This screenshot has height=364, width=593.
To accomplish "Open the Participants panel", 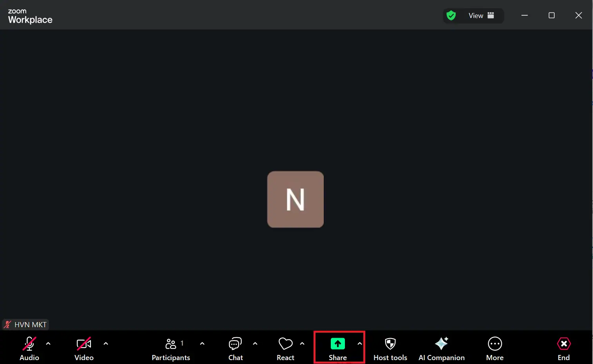I will click(171, 348).
